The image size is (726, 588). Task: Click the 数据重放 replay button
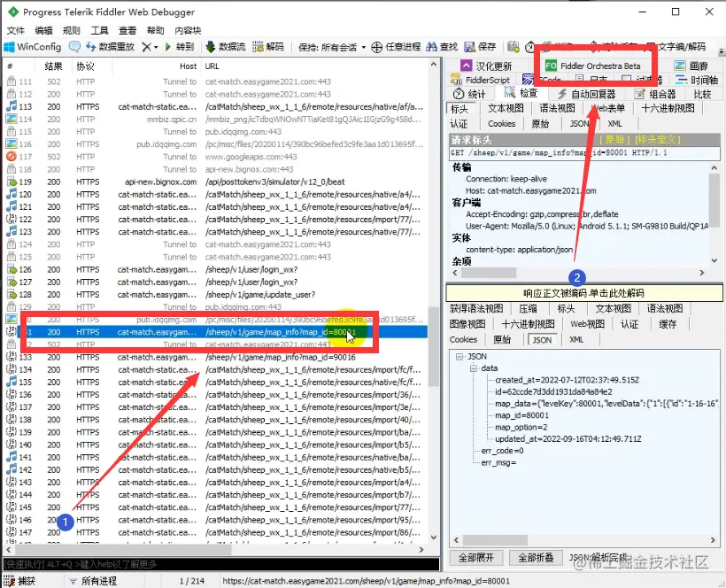(x=110, y=47)
